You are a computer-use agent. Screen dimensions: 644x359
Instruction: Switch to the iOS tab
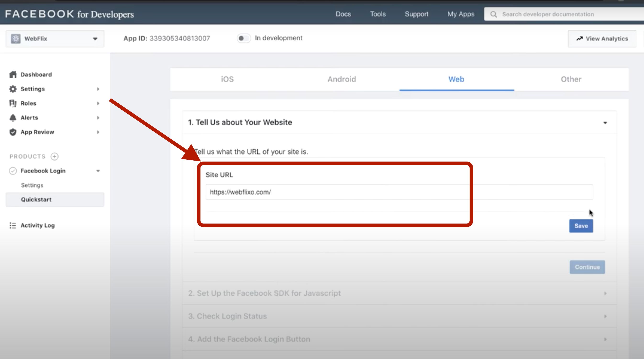click(227, 79)
